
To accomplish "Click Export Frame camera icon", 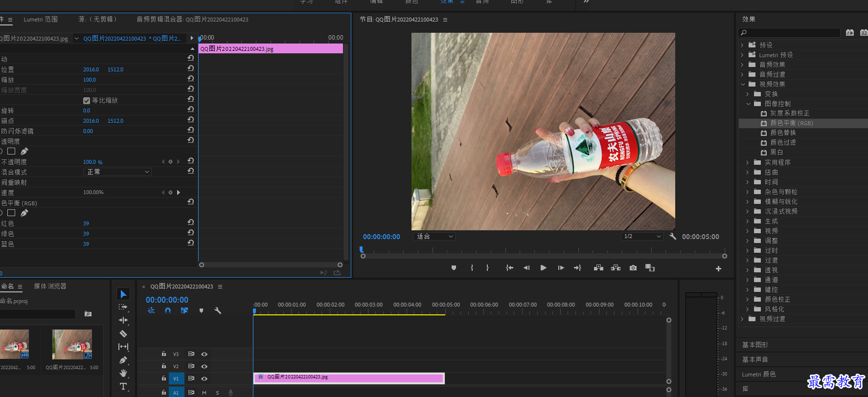I will click(633, 268).
